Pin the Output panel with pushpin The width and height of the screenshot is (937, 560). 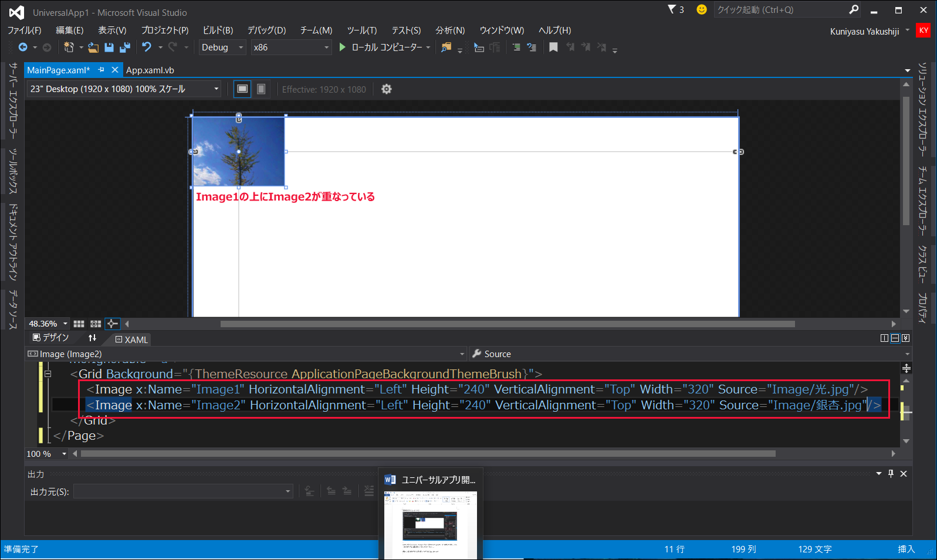tap(891, 474)
